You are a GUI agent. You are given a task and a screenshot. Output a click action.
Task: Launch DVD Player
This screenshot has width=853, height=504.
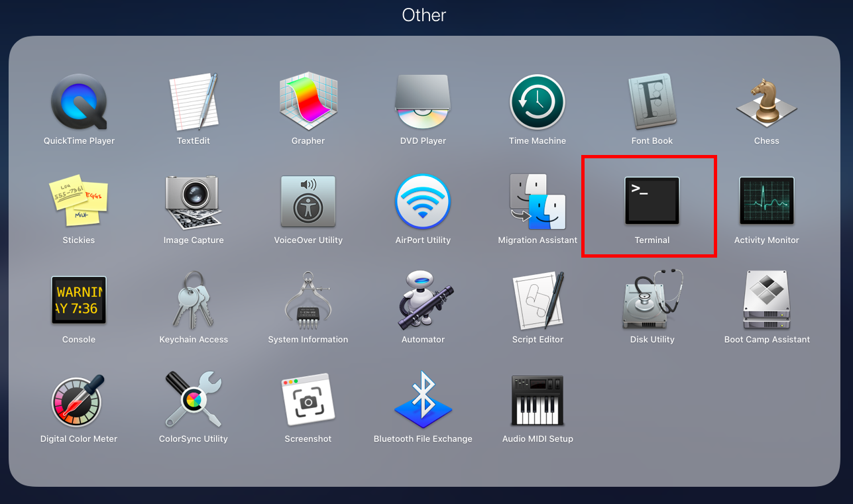coord(423,103)
